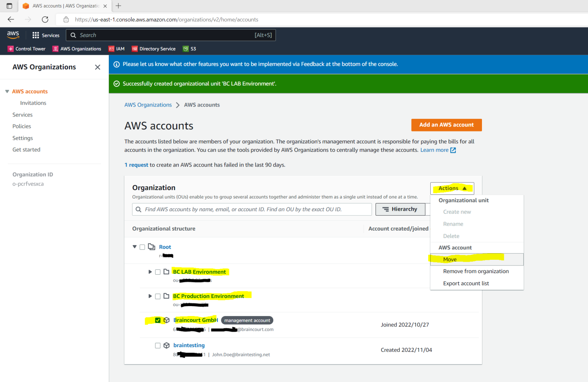
Task: Open the IAM console shortcut
Action: [x=116, y=49]
